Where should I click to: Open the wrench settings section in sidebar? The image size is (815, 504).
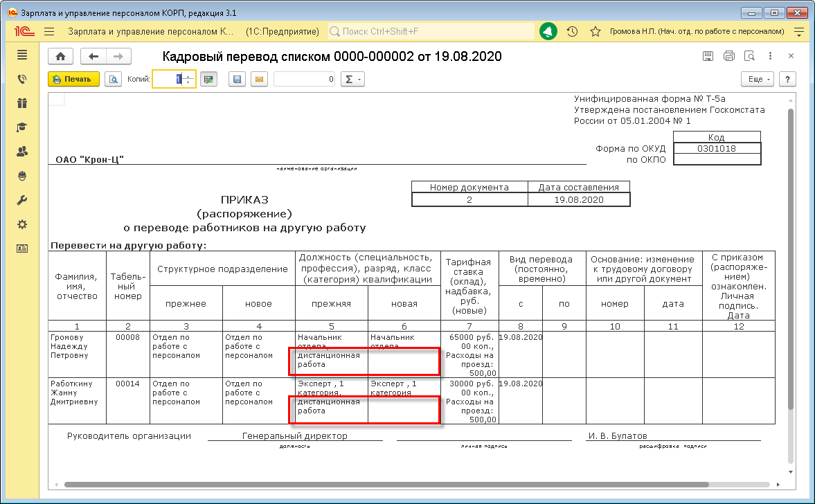tap(22, 200)
